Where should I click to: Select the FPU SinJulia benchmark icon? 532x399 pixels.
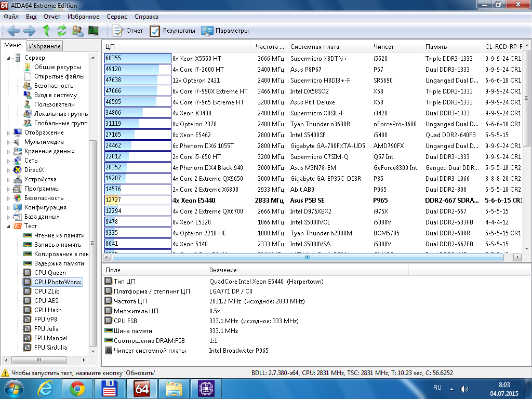(28, 347)
